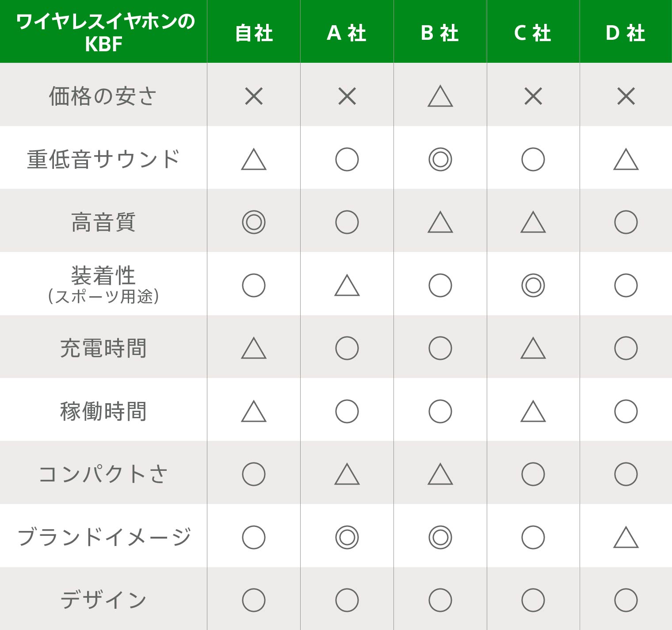The width and height of the screenshot is (672, 630).
Task: Click the triangle for 自社 充電時間
Action: tap(254, 349)
